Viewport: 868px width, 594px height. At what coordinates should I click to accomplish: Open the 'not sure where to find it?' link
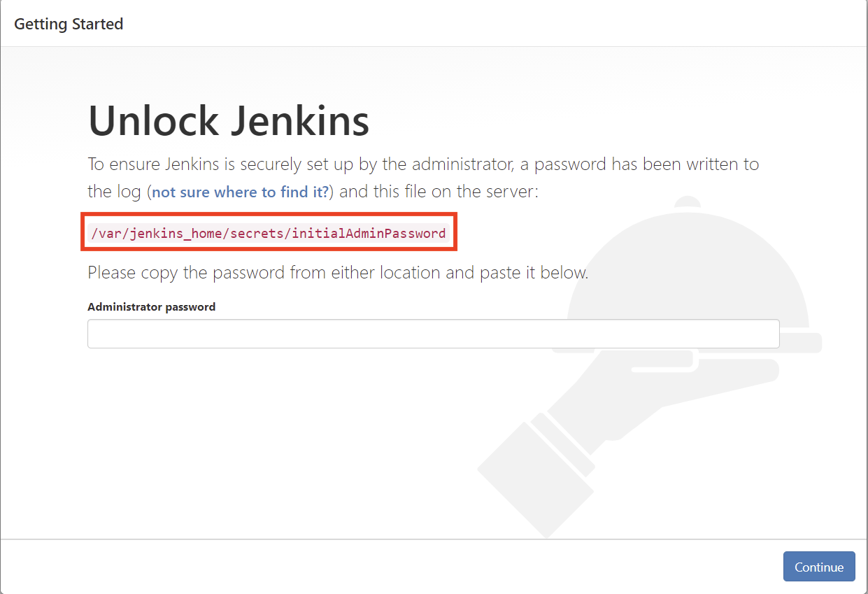pyautogui.click(x=240, y=192)
